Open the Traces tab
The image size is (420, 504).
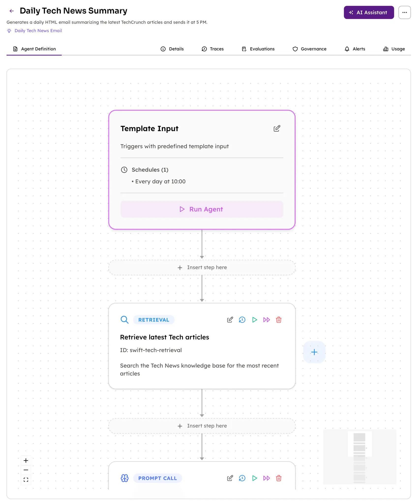[212, 49]
